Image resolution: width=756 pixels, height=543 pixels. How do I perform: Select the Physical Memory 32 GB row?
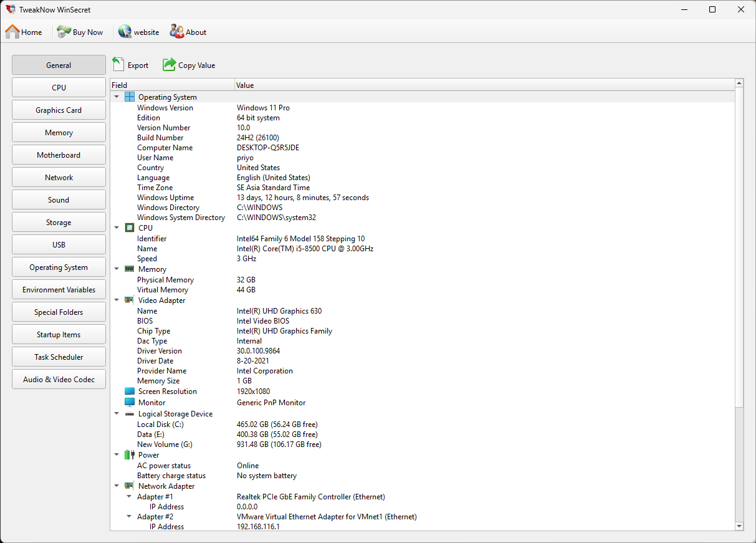coord(423,280)
